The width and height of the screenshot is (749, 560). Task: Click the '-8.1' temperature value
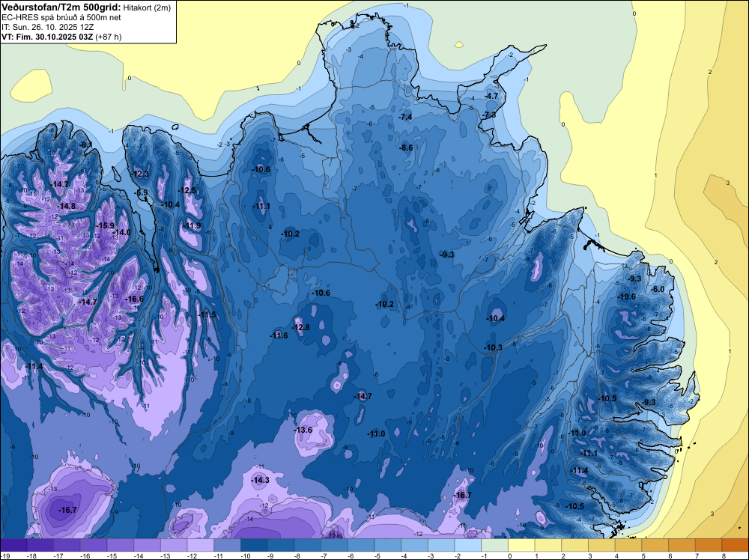[86, 144]
